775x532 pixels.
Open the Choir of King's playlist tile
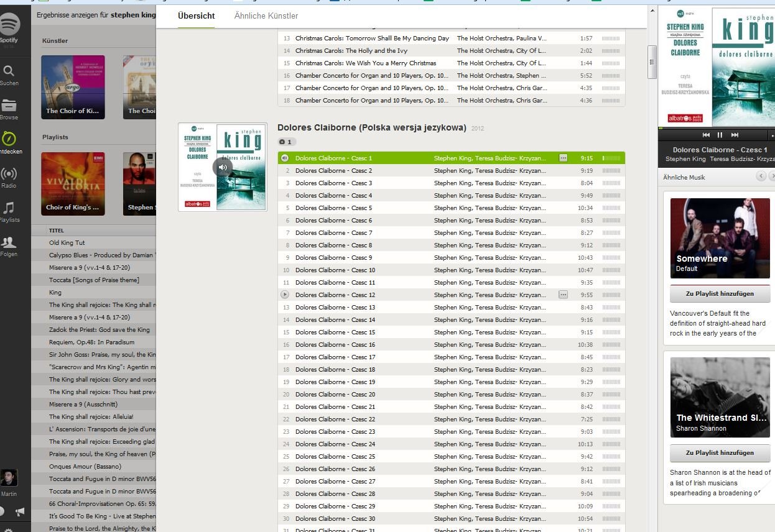point(73,184)
